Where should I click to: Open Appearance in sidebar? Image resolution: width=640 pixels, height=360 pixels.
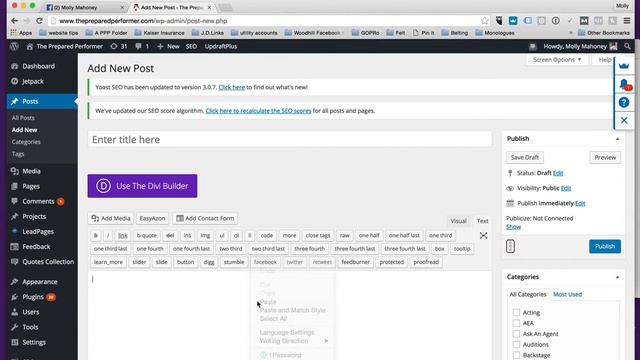point(40,282)
